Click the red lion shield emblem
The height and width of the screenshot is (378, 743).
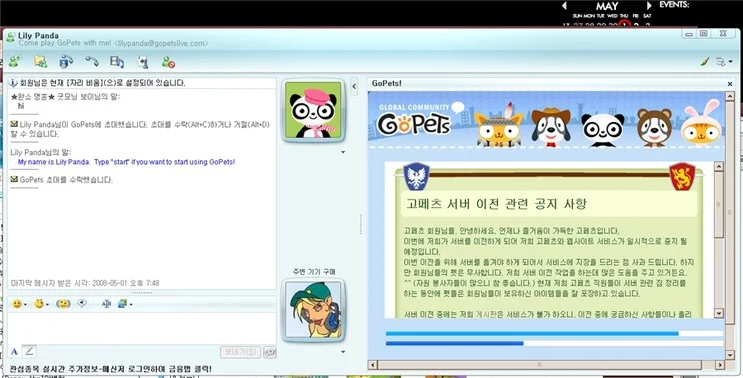click(682, 176)
